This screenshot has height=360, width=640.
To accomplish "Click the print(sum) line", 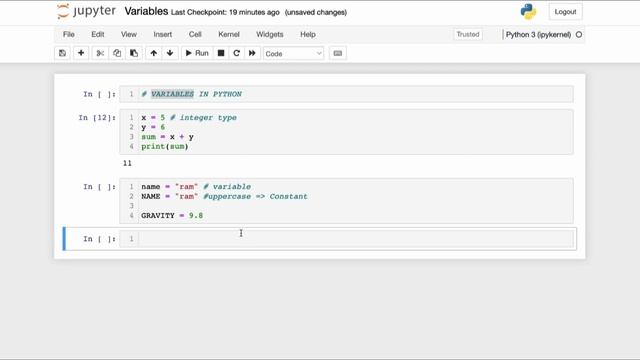I will point(165,147).
